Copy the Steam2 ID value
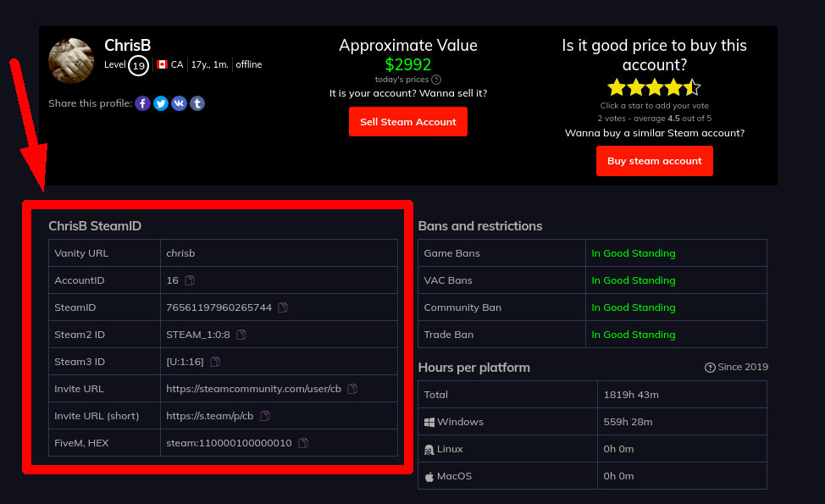 [x=241, y=335]
